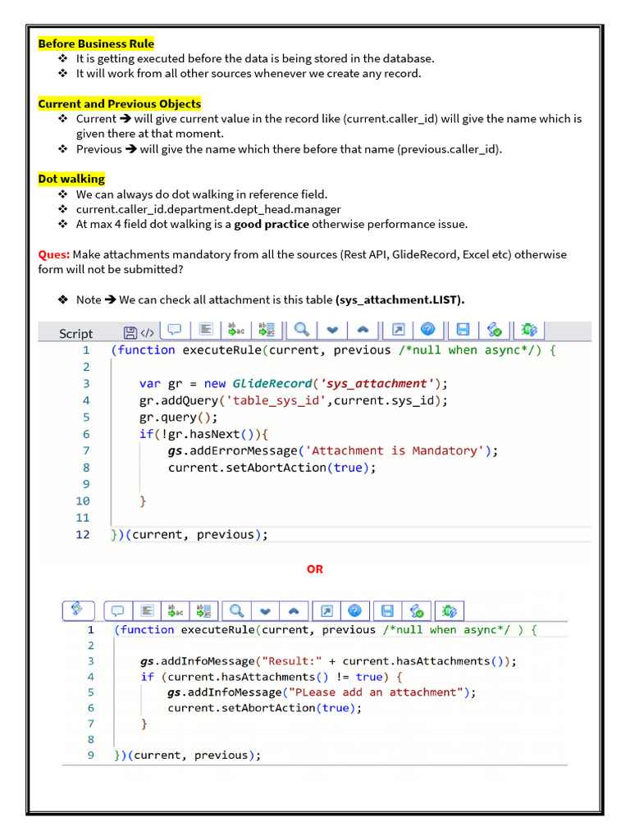Screen dimensions: 630x840
Task: Click Find Previous up arrow in first toolbar
Action: (363, 330)
